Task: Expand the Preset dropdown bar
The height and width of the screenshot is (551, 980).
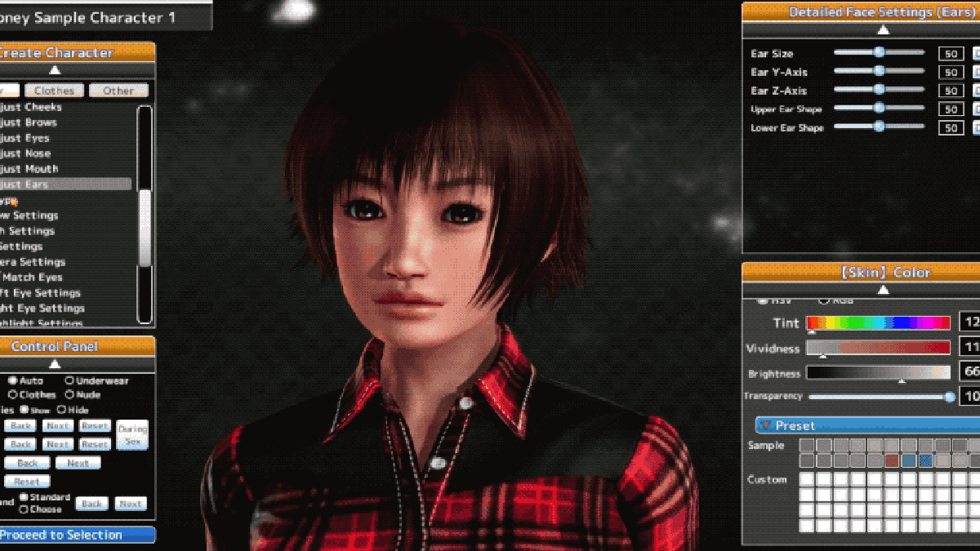Action: 867,425
